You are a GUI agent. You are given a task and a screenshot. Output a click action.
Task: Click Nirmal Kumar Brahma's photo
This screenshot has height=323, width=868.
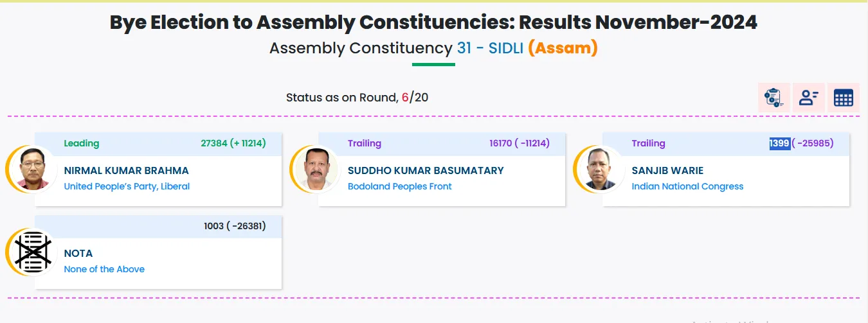[x=33, y=169]
